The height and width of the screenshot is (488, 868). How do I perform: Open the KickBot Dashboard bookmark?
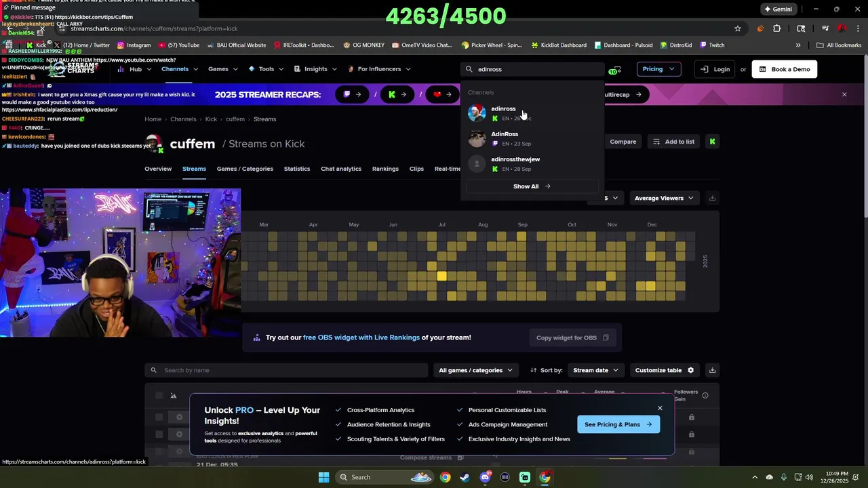(559, 45)
